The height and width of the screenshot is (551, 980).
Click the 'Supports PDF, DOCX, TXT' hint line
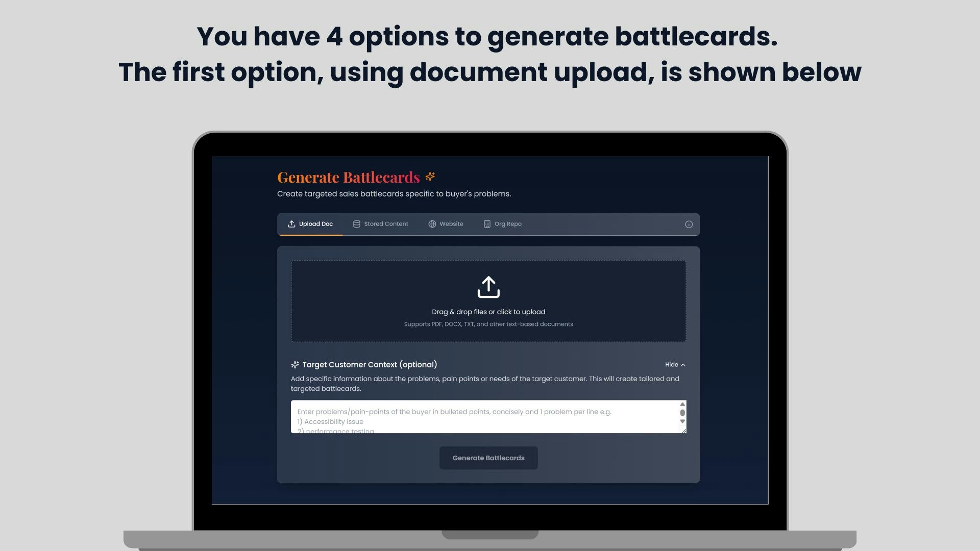point(488,324)
